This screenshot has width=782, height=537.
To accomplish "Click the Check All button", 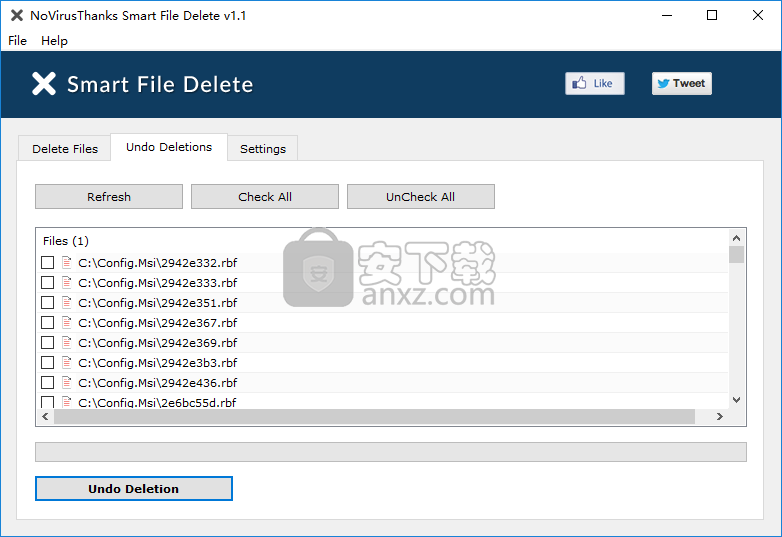I will (x=265, y=196).
